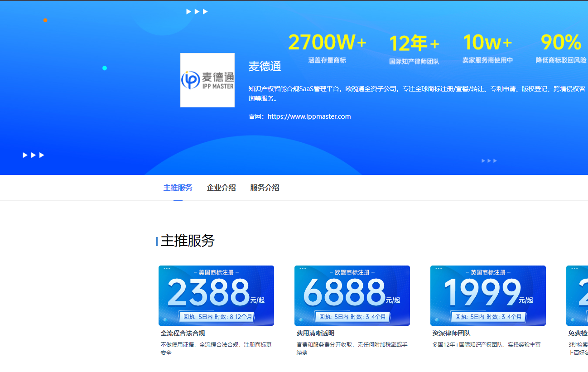This screenshot has height=372, width=588.
Task: Click the 12年+ lawyer team stat graphic
Action: pyautogui.click(x=414, y=49)
